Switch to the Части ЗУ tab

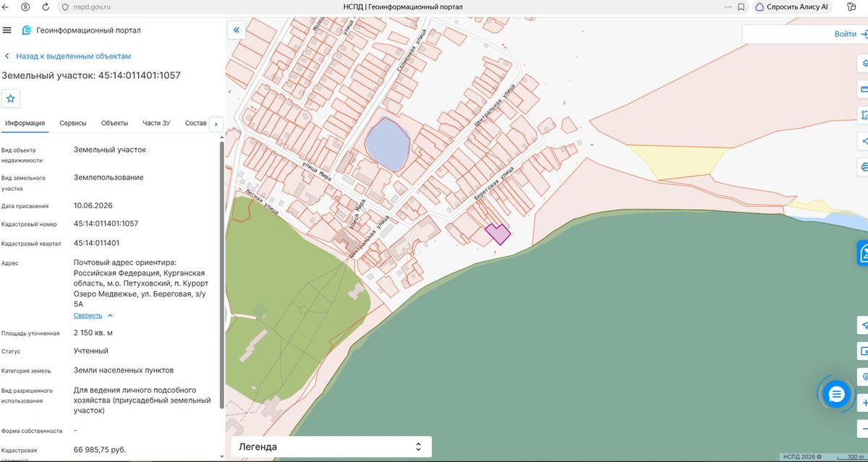coord(156,123)
